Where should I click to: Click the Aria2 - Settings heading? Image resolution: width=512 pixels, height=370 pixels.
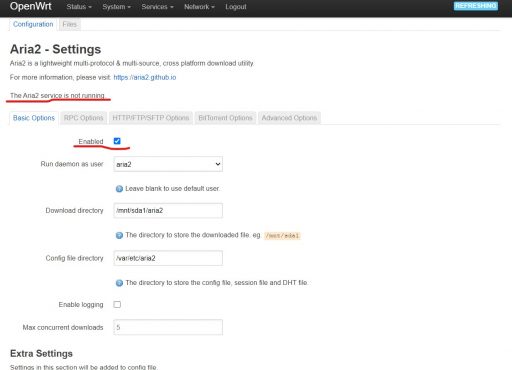coord(55,49)
